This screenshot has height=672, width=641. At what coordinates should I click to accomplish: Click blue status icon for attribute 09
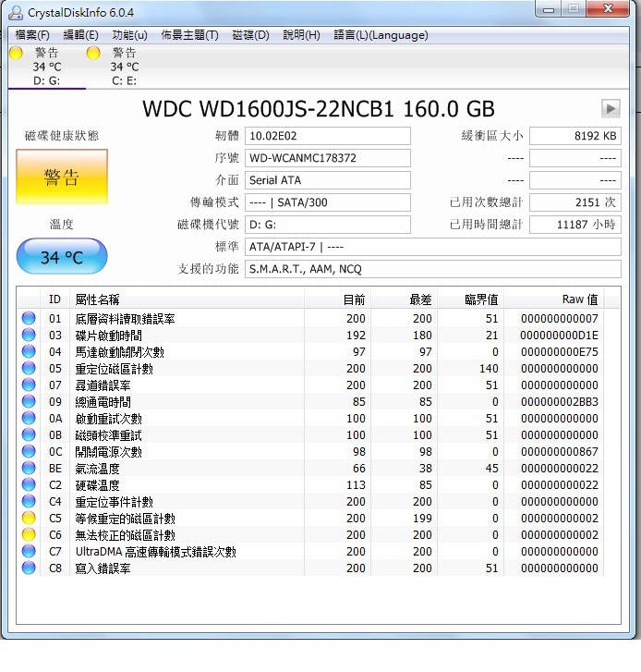29,401
